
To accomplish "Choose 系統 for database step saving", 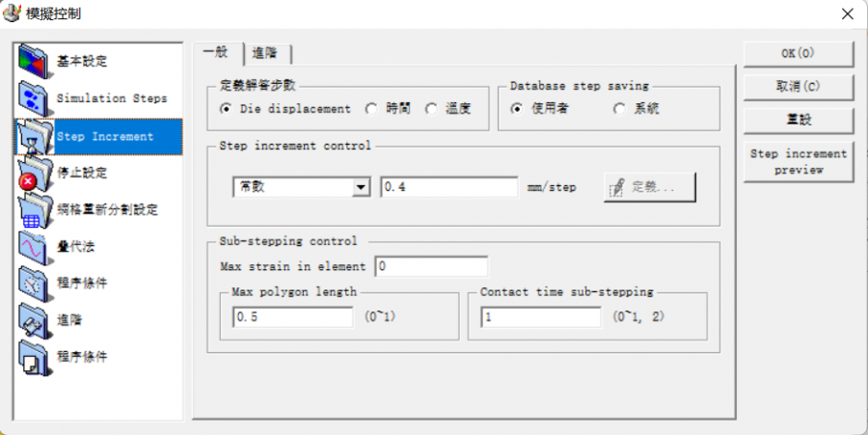I will pos(619,109).
